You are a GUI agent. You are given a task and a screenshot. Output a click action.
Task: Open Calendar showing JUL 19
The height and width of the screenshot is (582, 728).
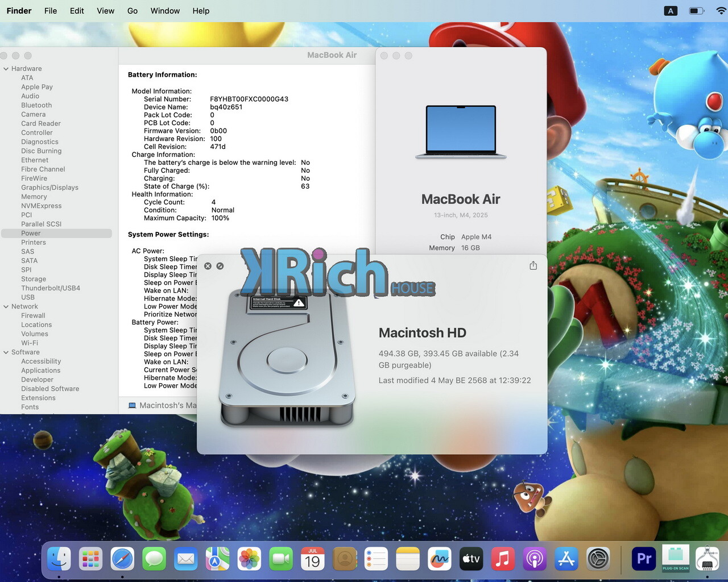click(x=313, y=559)
